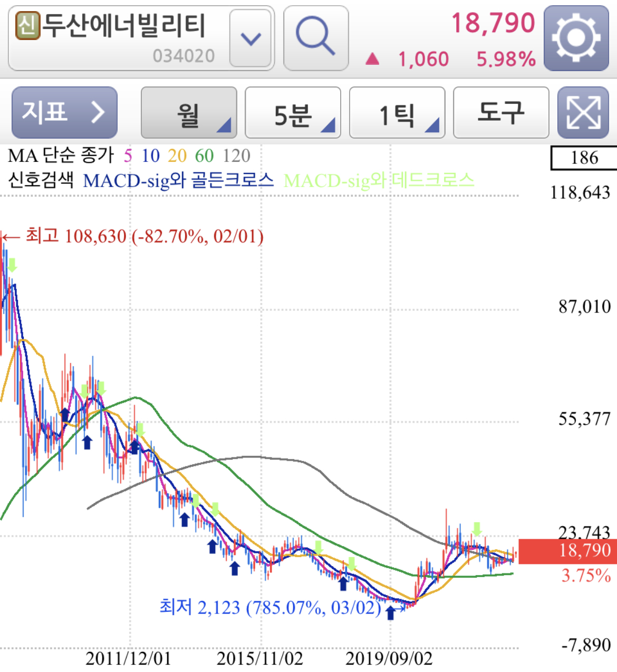This screenshot has width=617, height=672.
Task: Select the 월 monthly period dropdown
Action: 189,112
